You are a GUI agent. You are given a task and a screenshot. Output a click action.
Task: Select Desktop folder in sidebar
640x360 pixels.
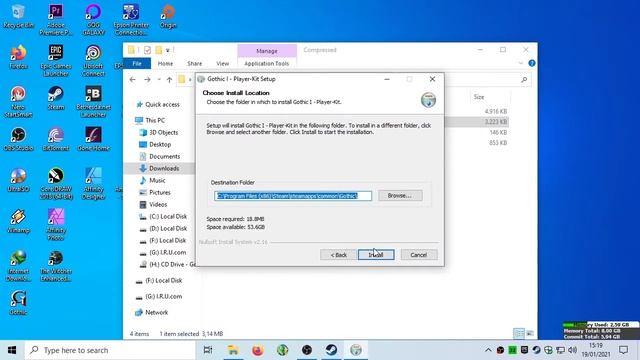click(x=155, y=144)
